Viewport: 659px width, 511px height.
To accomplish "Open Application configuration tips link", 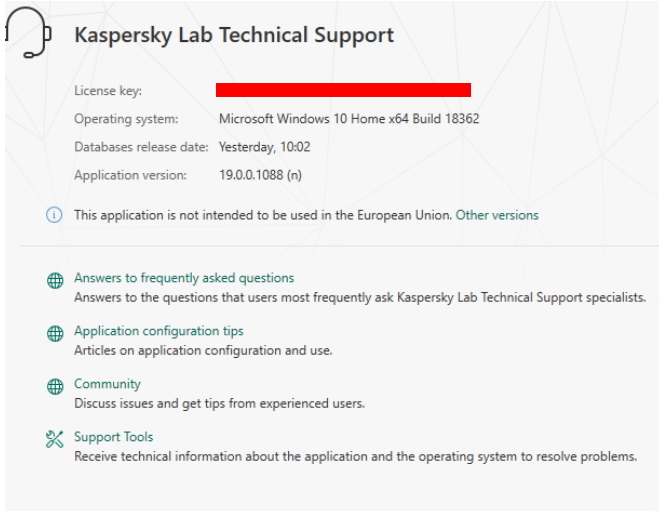I will click(x=159, y=331).
